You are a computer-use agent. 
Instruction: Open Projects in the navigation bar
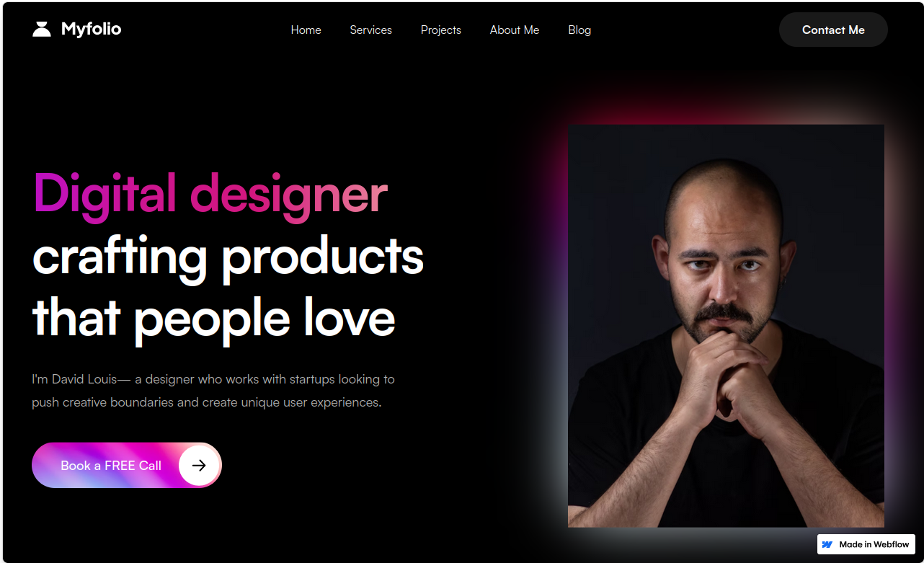point(441,30)
